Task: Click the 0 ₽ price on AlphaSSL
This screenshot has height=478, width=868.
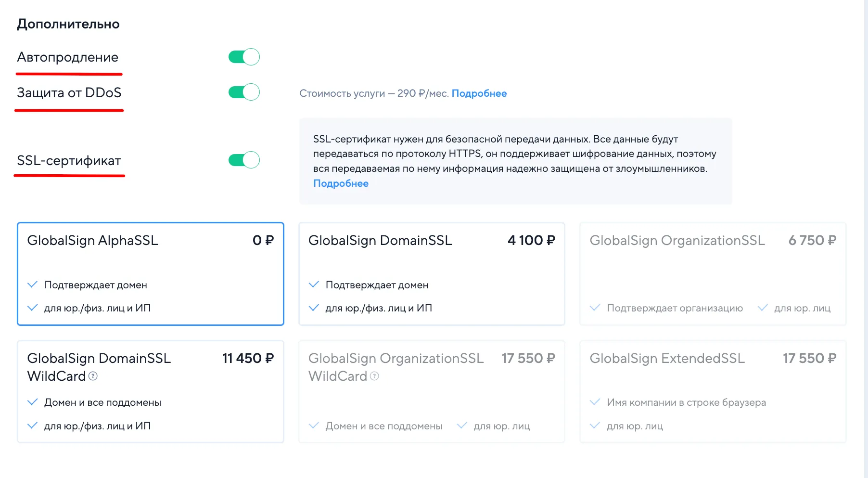Action: (x=263, y=240)
